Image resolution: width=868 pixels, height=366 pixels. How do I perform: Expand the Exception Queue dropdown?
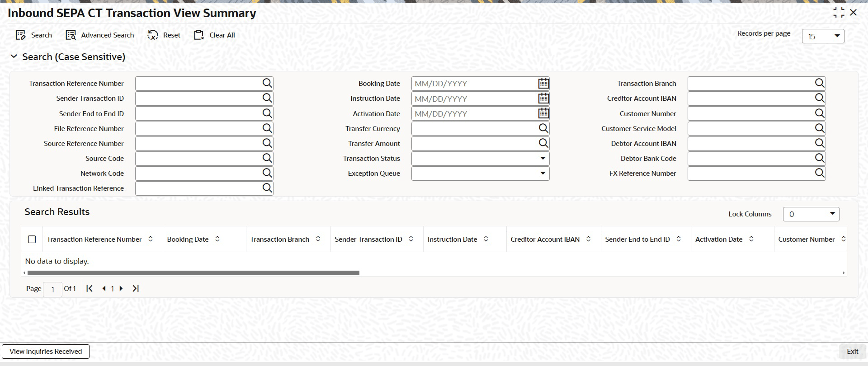pos(480,173)
